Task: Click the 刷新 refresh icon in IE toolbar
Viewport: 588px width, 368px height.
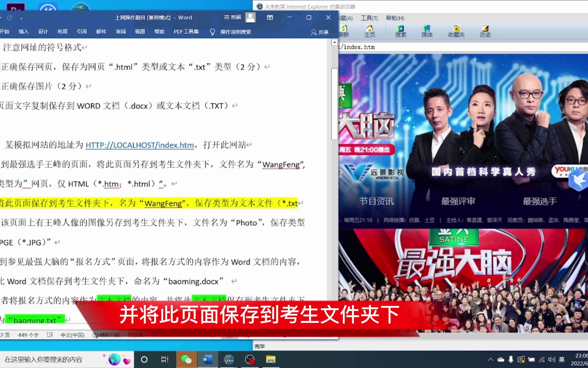Action: click(x=344, y=31)
